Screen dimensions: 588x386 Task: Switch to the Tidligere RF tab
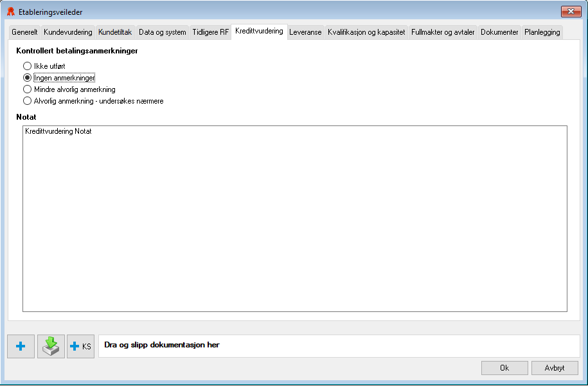point(210,32)
